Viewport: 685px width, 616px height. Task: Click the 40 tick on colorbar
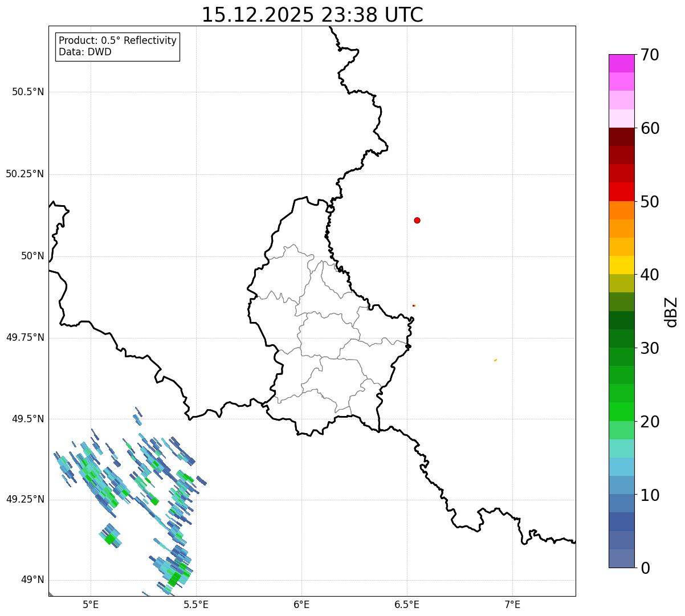(x=650, y=275)
